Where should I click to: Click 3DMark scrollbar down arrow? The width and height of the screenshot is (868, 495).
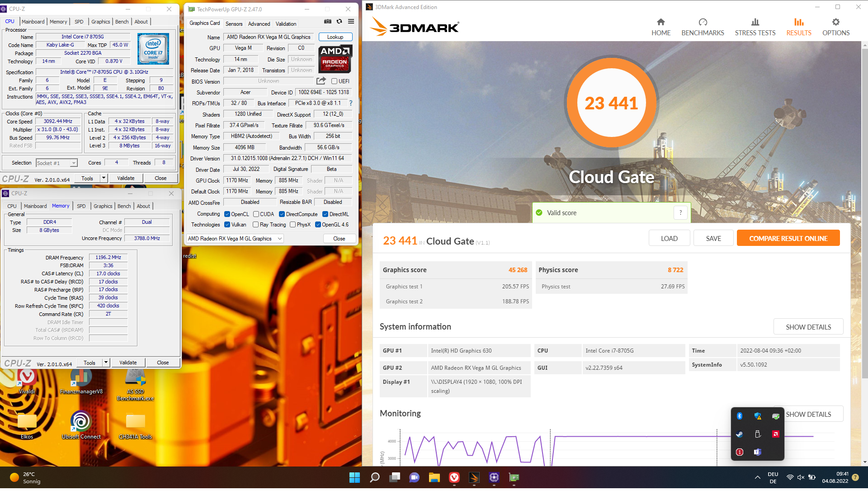tap(865, 462)
